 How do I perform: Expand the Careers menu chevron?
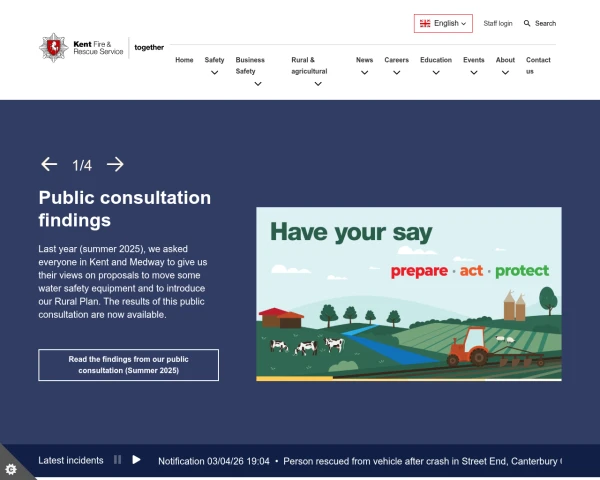coord(396,72)
